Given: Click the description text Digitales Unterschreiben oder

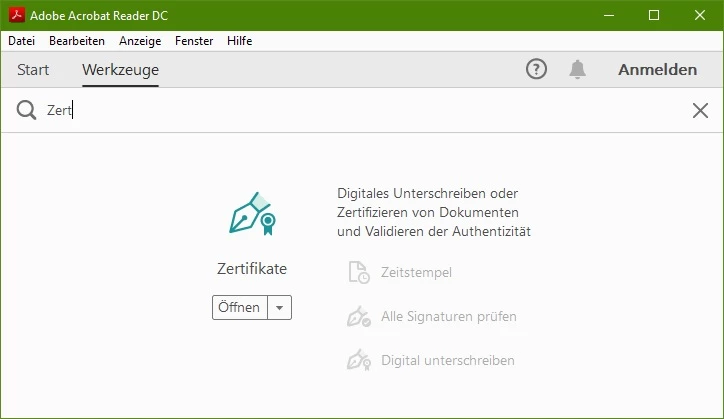Looking at the screenshot, I should click(x=428, y=193).
